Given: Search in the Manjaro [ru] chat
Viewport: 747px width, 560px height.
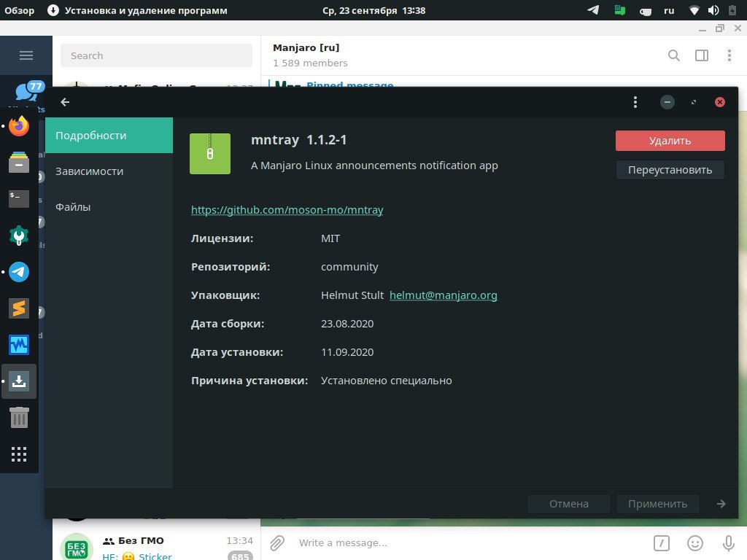Looking at the screenshot, I should (673, 55).
